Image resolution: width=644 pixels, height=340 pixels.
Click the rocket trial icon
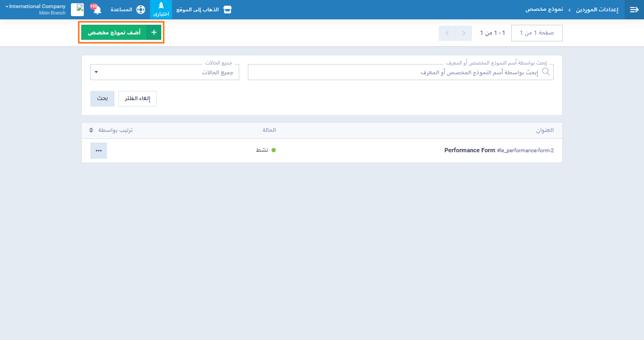point(161,10)
